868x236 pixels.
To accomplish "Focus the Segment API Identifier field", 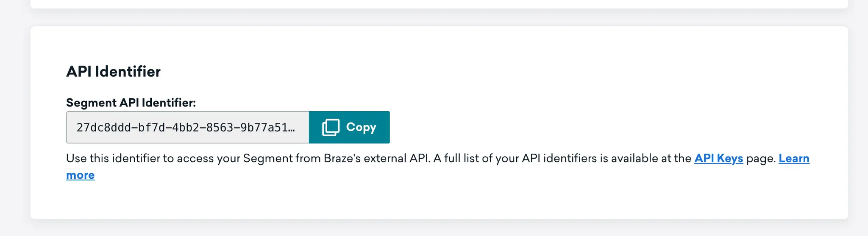I will [x=188, y=127].
